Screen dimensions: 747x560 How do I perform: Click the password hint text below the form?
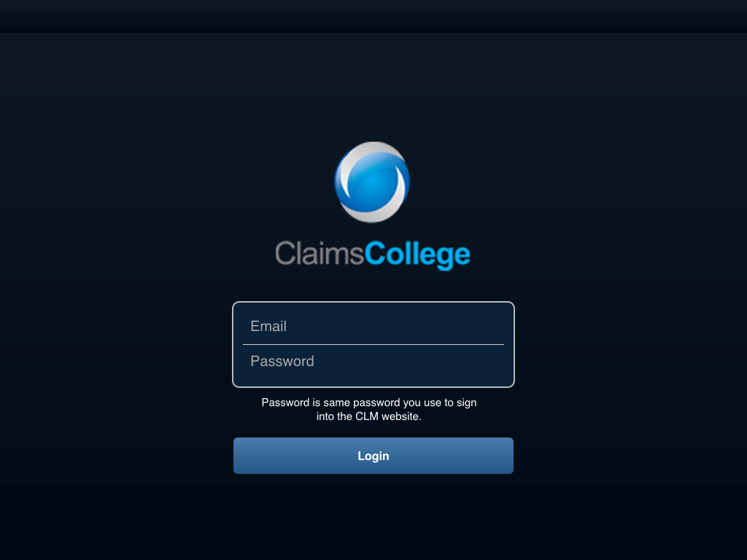(369, 410)
